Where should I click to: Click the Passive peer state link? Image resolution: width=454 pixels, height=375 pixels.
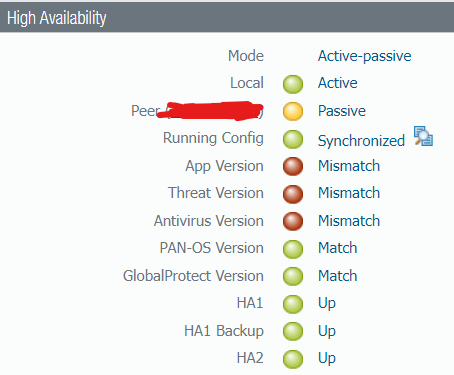pyautogui.click(x=342, y=111)
